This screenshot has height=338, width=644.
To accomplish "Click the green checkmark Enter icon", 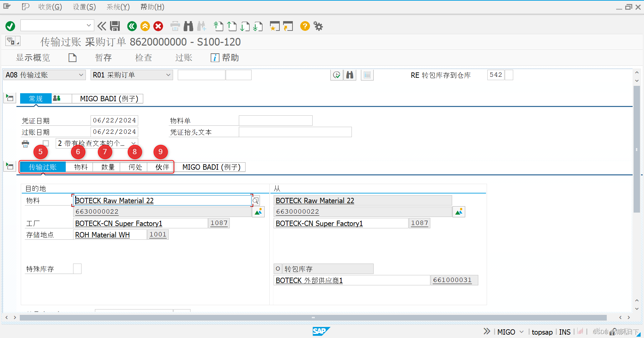I will [10, 26].
